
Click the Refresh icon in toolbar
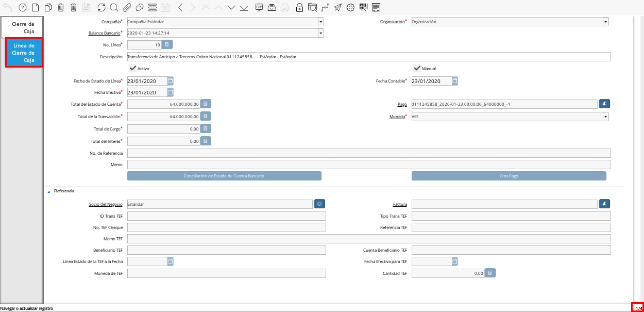pos(101,7)
